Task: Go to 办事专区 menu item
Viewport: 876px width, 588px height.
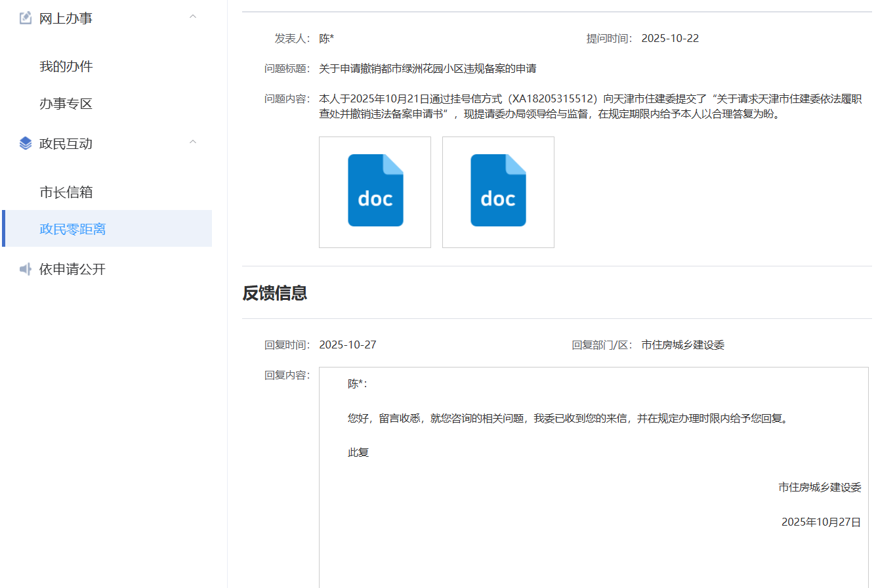Action: 66,104
